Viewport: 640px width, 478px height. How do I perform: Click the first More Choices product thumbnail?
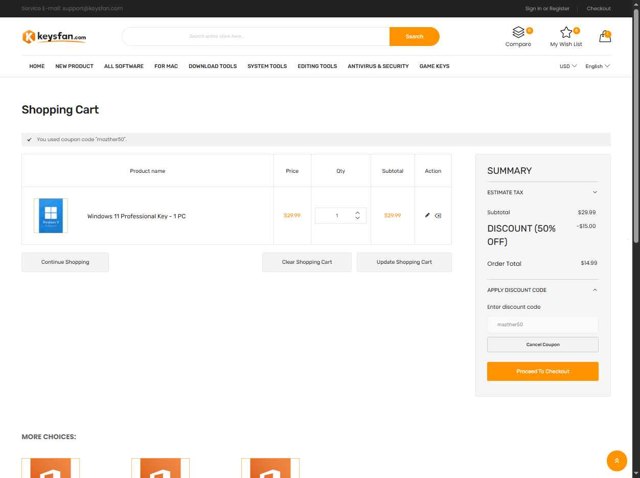point(51,468)
